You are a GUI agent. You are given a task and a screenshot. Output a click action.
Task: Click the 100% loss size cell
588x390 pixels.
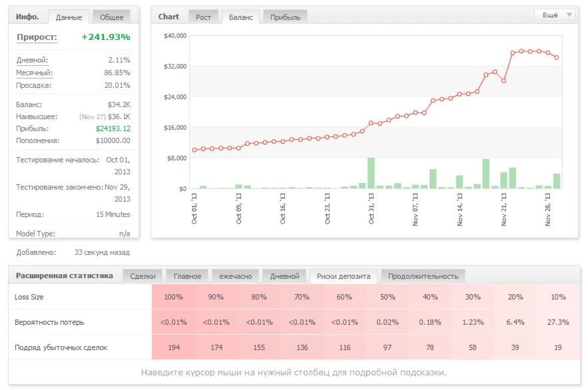(173, 297)
